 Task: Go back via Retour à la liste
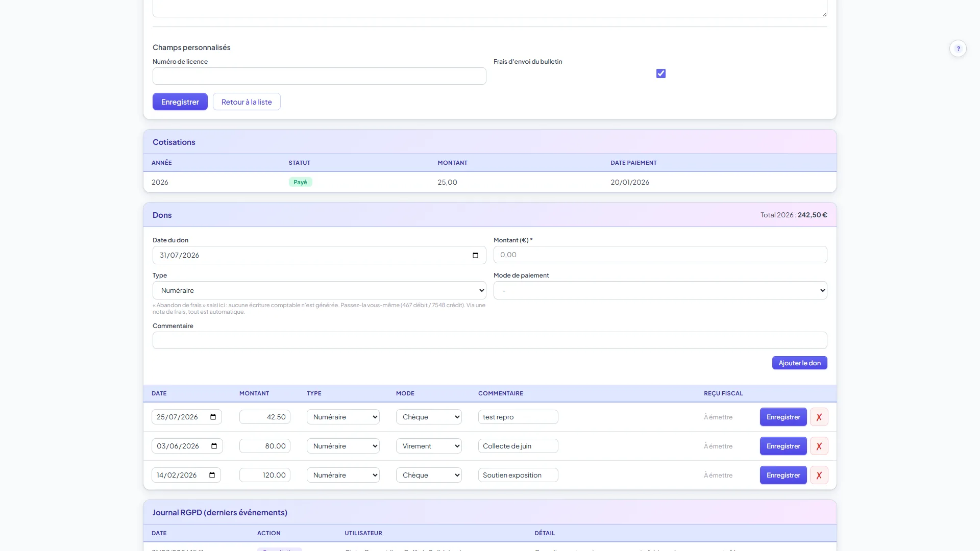coord(247,102)
